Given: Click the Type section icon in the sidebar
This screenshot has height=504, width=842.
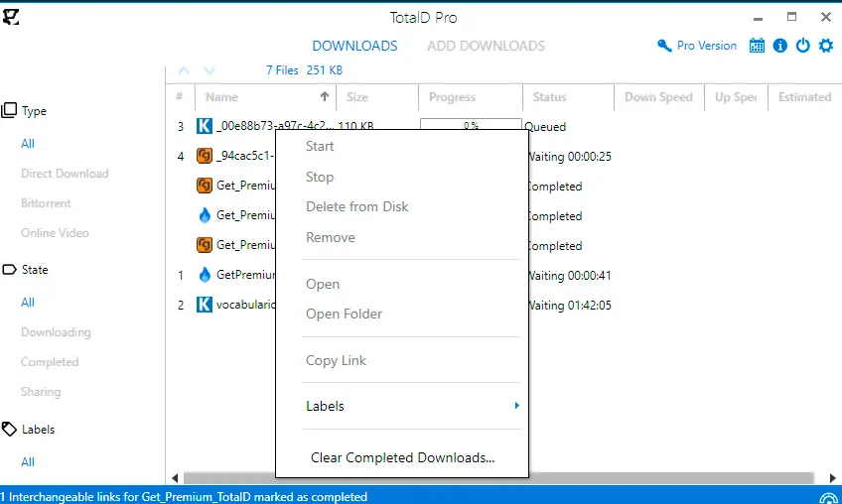Looking at the screenshot, I should click(x=9, y=110).
